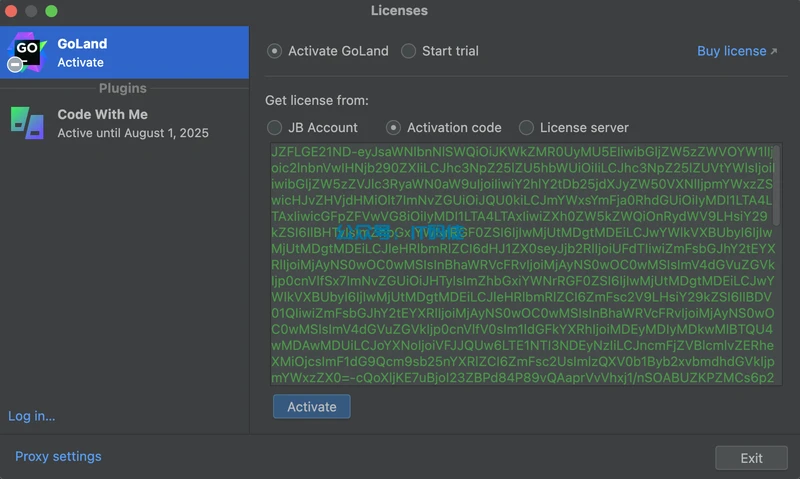The width and height of the screenshot is (800, 479).
Task: Close the Licenses window with red button
Action: pyautogui.click(x=13, y=11)
